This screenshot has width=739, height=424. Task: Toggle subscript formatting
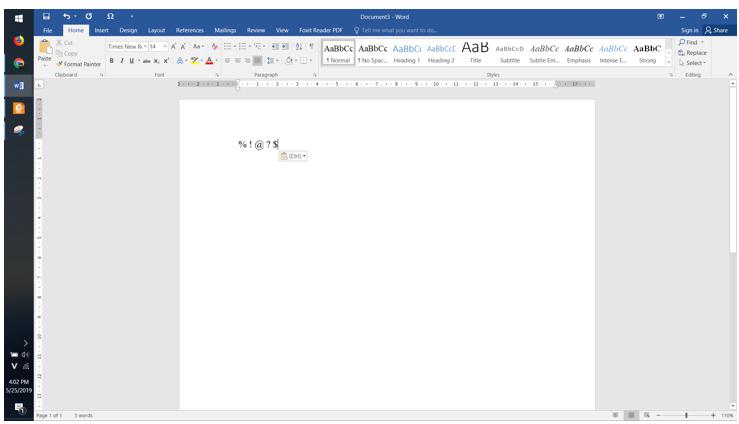point(158,61)
